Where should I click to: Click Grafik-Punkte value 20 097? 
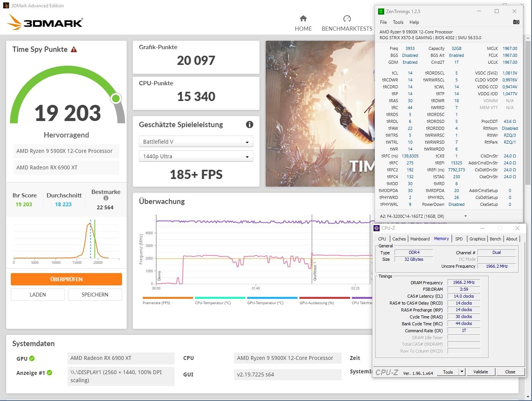196,60
